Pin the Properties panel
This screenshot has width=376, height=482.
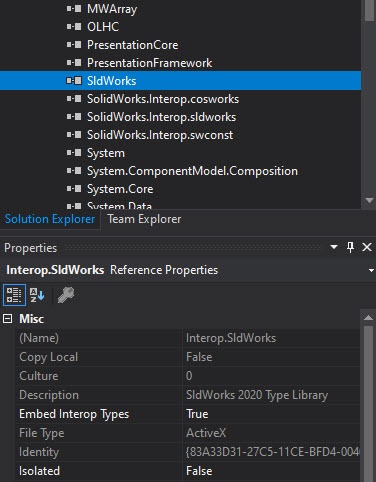[x=350, y=247]
